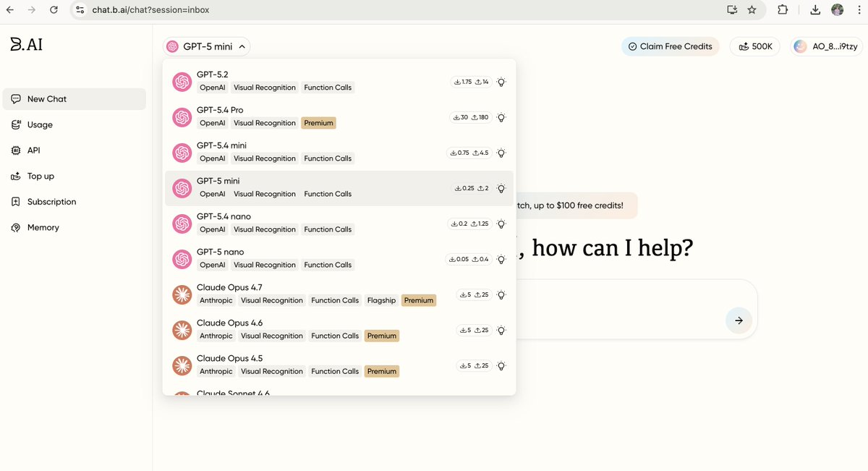The height and width of the screenshot is (471, 868).
Task: Click the browser back arrow
Action: click(x=10, y=10)
